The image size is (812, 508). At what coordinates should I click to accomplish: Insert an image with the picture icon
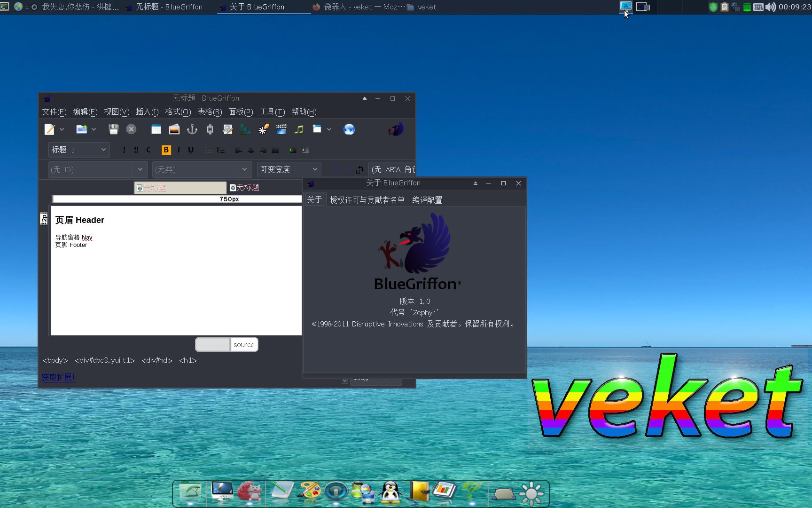tap(174, 129)
